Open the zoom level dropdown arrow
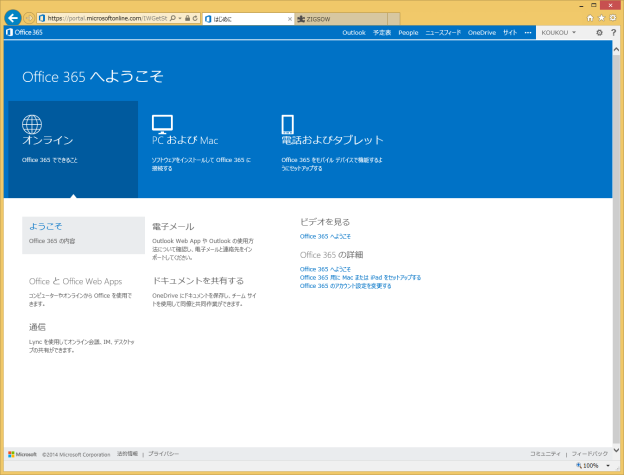The width and height of the screenshot is (624, 475). (608, 465)
